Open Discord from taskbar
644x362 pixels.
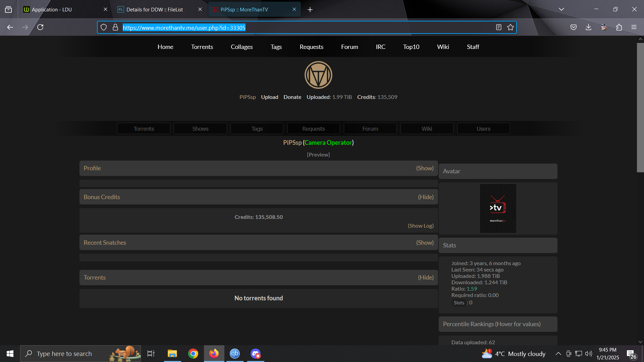click(x=256, y=354)
